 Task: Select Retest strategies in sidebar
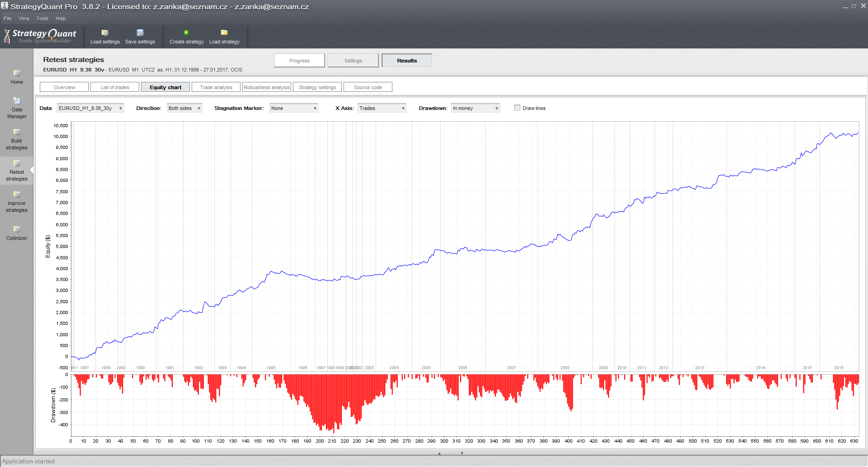point(17,170)
